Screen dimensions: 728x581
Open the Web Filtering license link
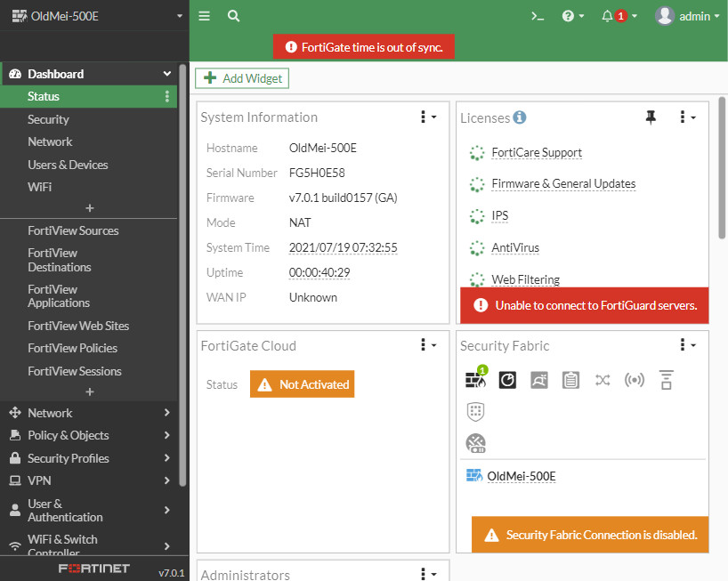(x=525, y=280)
